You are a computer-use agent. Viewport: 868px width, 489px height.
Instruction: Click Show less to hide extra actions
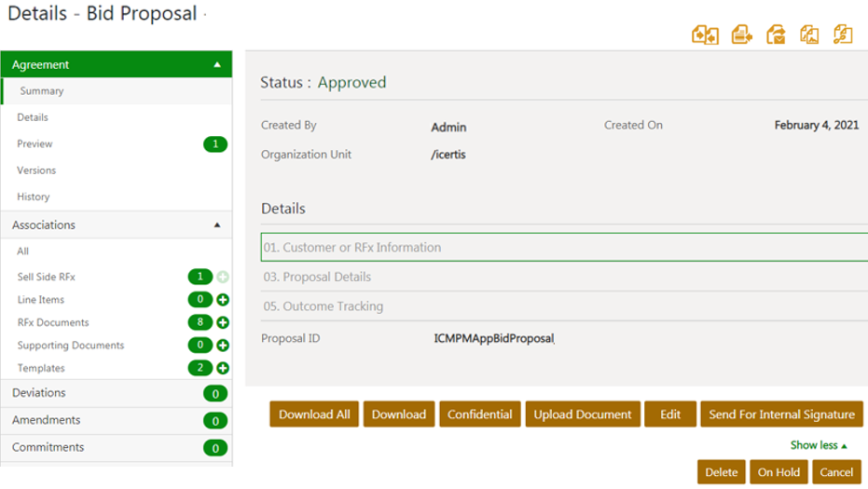[x=819, y=445]
